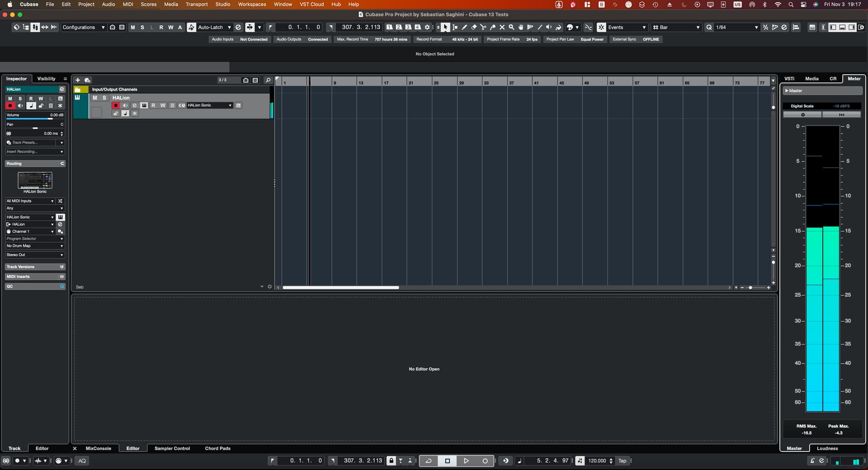Click the horizontal zoom slider
The image size is (868, 470).
pos(755,287)
